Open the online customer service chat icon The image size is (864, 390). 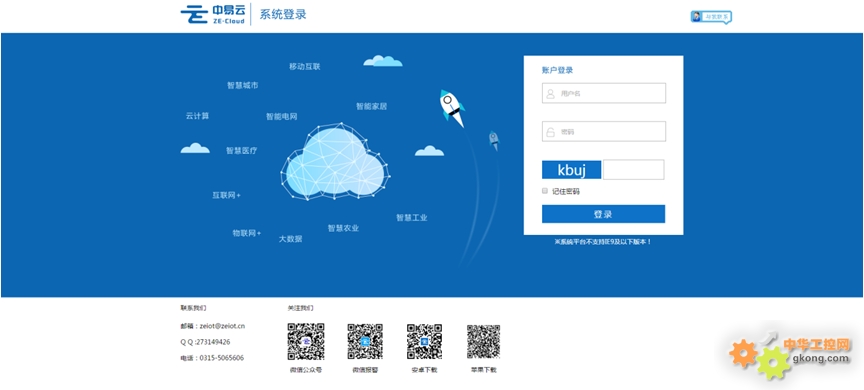[x=711, y=17]
